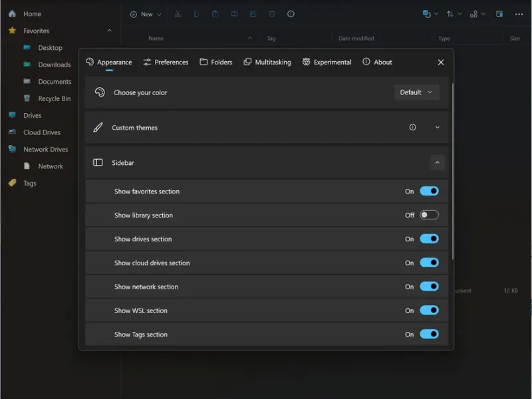Screen dimensions: 532x399
Task: Click the Delete trash toolbar icon
Action: click(272, 14)
